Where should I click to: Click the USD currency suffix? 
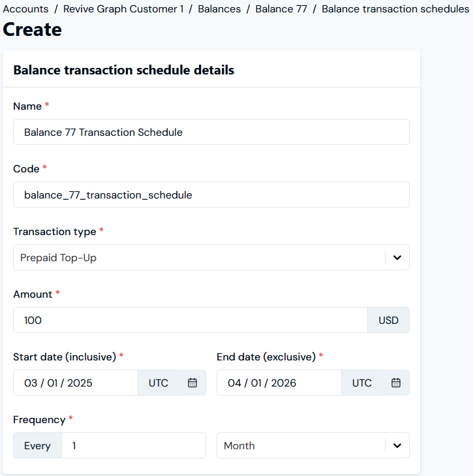(388, 320)
